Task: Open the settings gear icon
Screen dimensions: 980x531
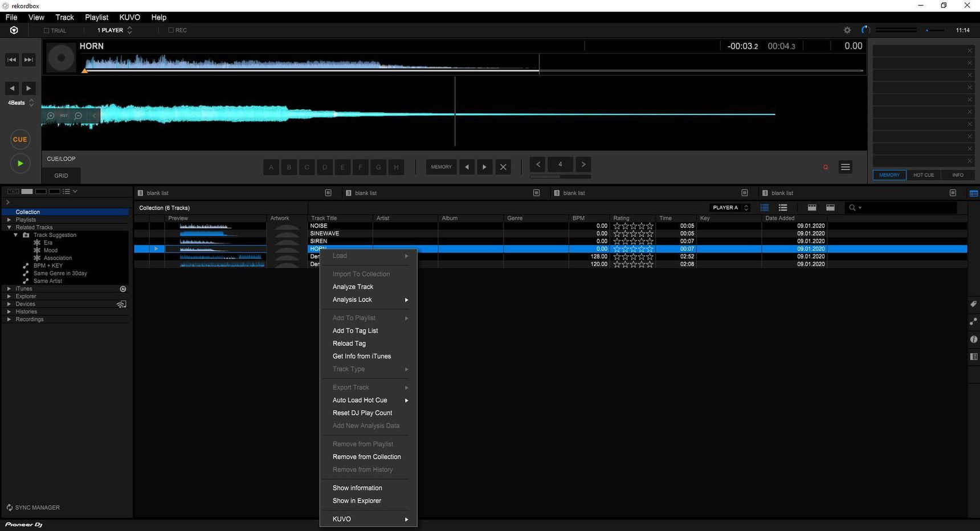Action: [847, 30]
